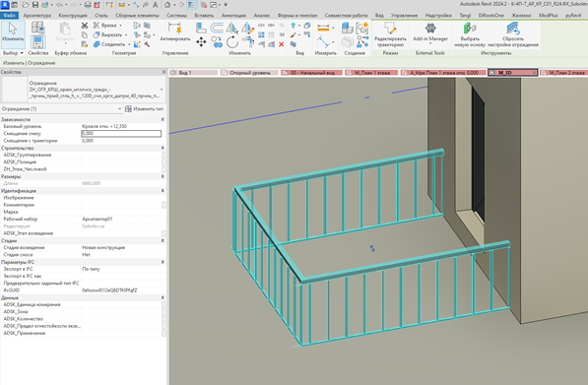Switch to the Управление ribbon tab

(404, 16)
